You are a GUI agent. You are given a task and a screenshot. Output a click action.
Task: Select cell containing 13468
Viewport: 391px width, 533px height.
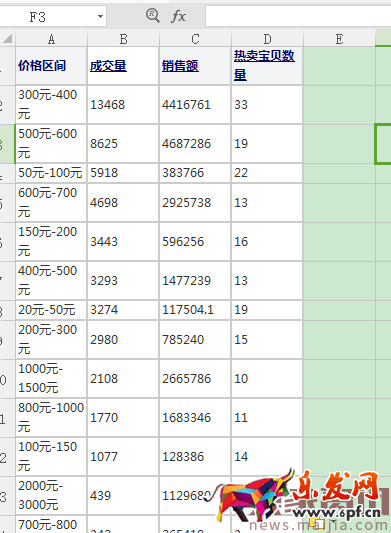123,104
